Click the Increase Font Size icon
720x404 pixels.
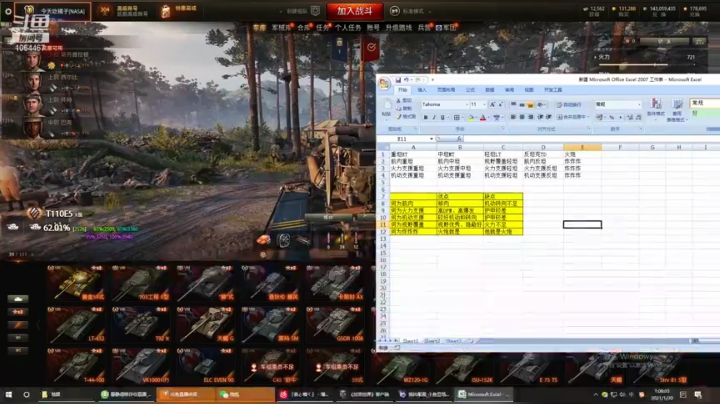pyautogui.click(x=492, y=105)
